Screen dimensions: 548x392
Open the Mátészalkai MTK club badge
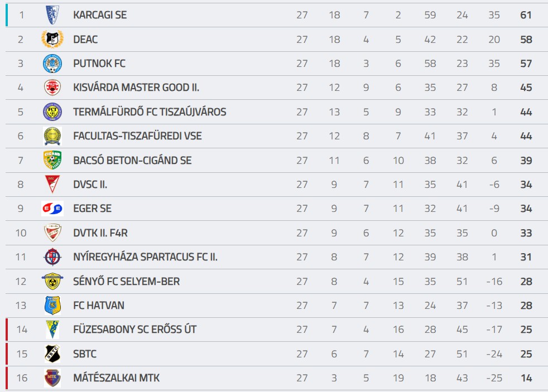(x=52, y=378)
